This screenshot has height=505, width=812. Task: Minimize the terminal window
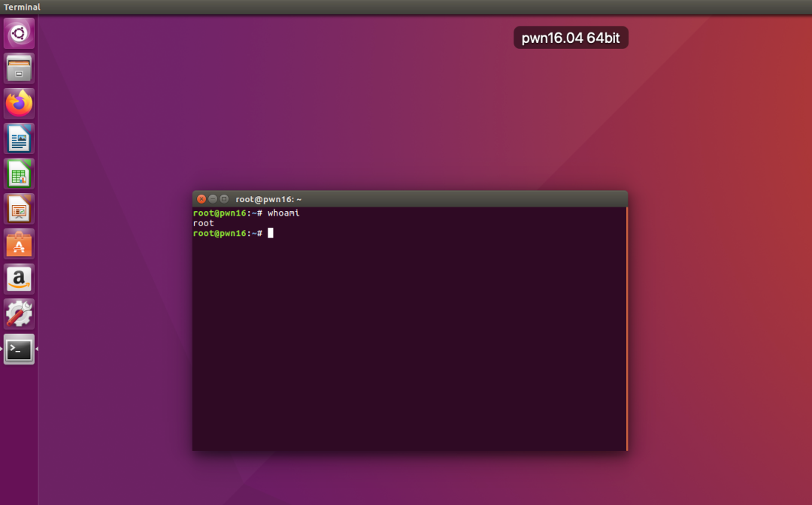coord(213,198)
